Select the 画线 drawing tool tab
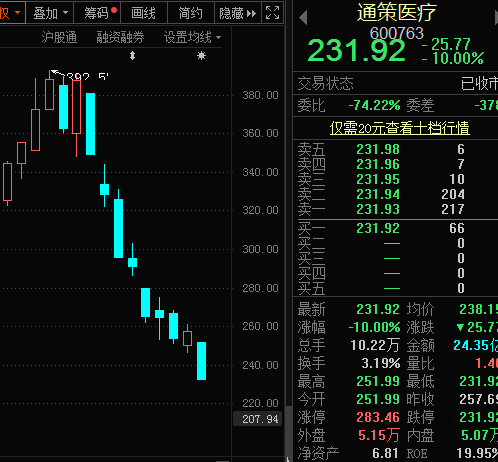 [x=144, y=13]
